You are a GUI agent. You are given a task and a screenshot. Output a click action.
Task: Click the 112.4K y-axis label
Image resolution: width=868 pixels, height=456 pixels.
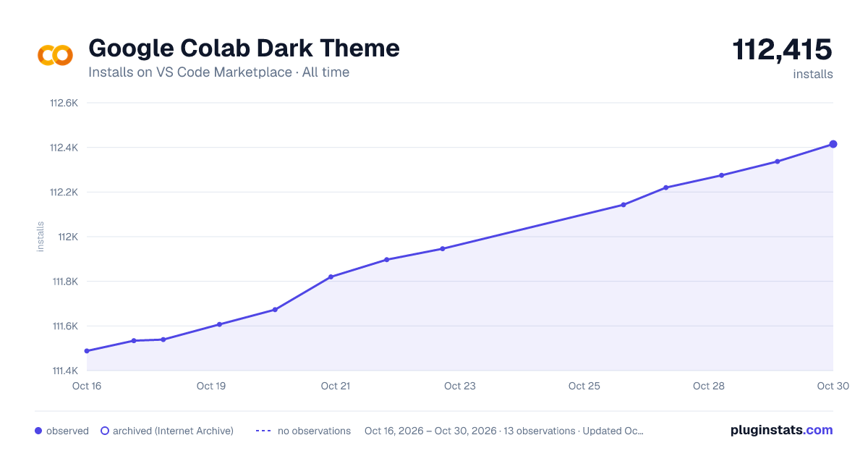[x=64, y=148]
